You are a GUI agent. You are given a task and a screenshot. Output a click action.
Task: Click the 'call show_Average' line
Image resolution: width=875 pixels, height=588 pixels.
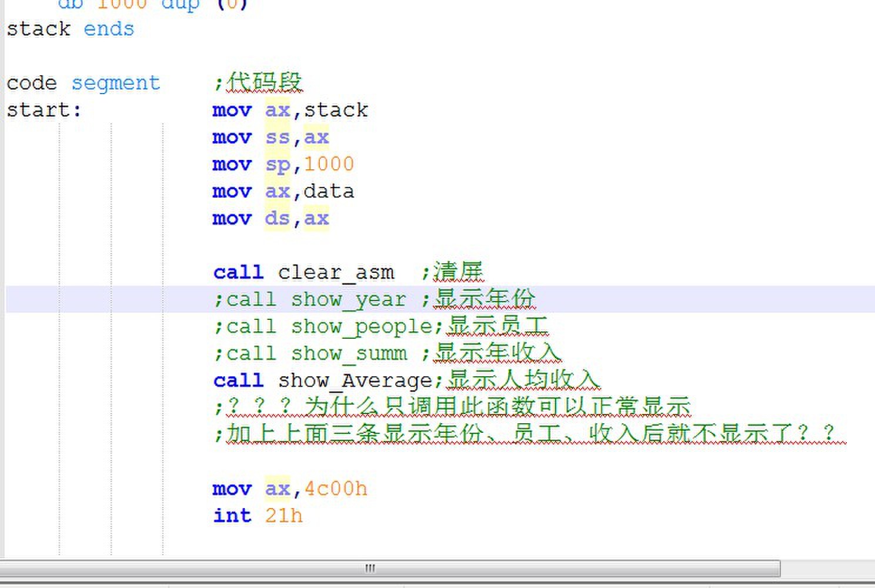pyautogui.click(x=406, y=380)
